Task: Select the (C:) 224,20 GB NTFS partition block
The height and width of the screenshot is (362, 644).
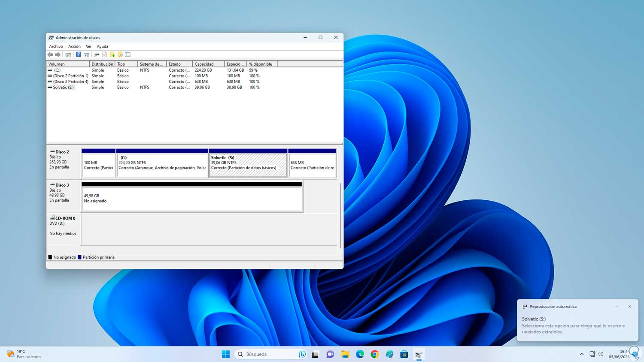Action: 162,165
